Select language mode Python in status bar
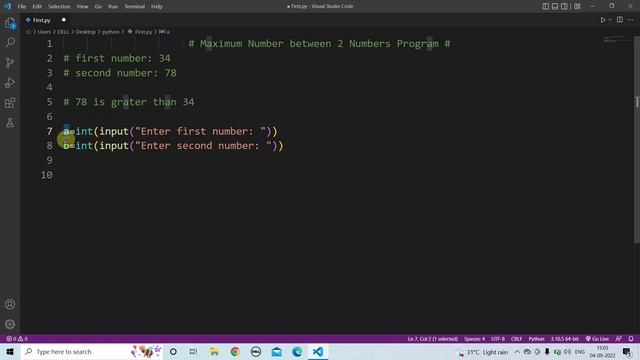The height and width of the screenshot is (360, 640). click(x=536, y=339)
